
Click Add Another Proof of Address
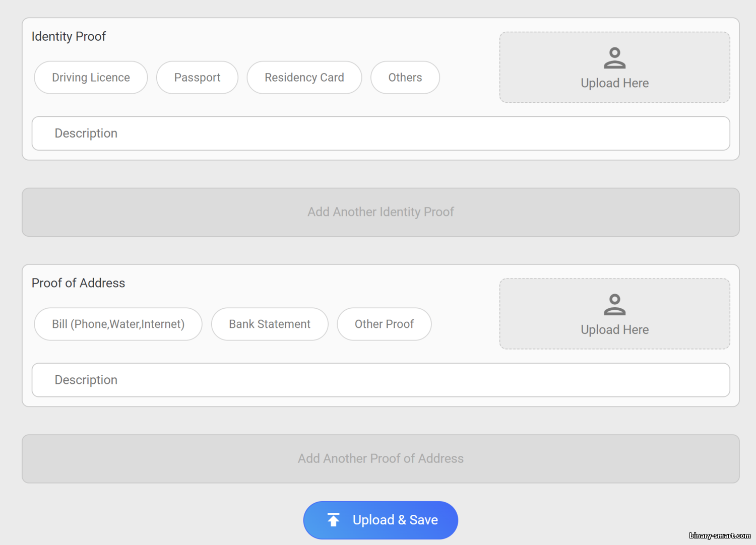[381, 459]
